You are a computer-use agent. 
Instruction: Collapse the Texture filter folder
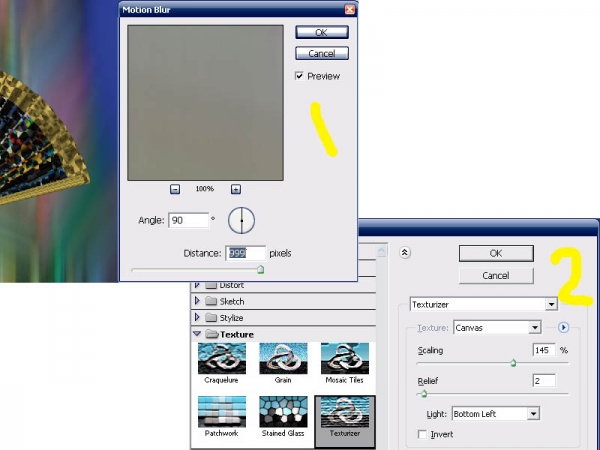[x=197, y=334]
